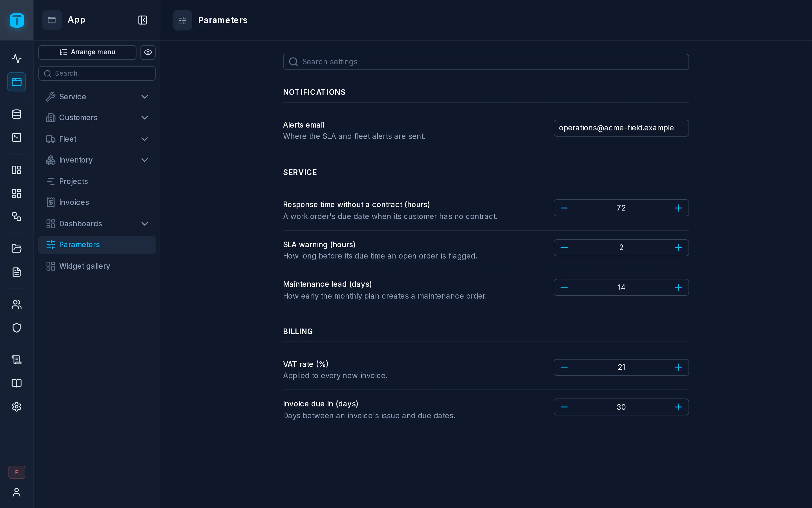Expand the Service menu group
The image size is (812, 508).
97,97
